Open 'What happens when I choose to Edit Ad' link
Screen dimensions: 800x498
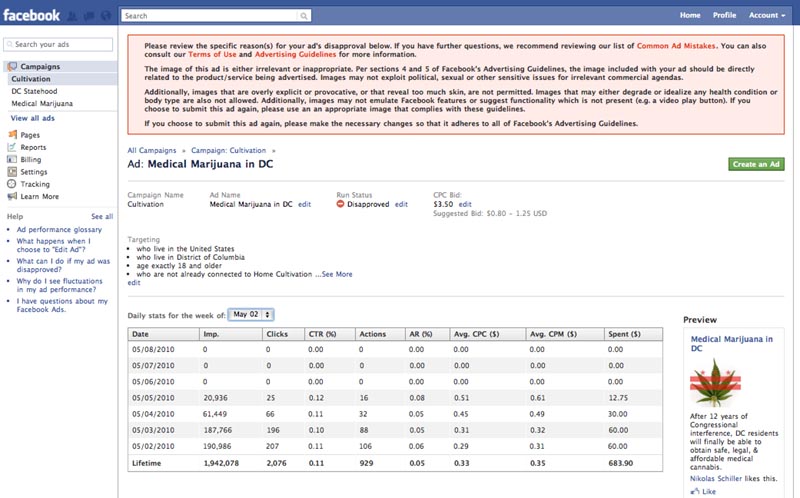coord(54,245)
